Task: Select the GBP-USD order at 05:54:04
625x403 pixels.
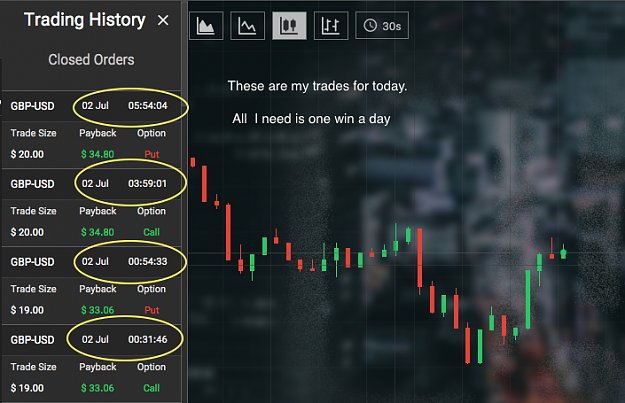Action: click(91, 106)
